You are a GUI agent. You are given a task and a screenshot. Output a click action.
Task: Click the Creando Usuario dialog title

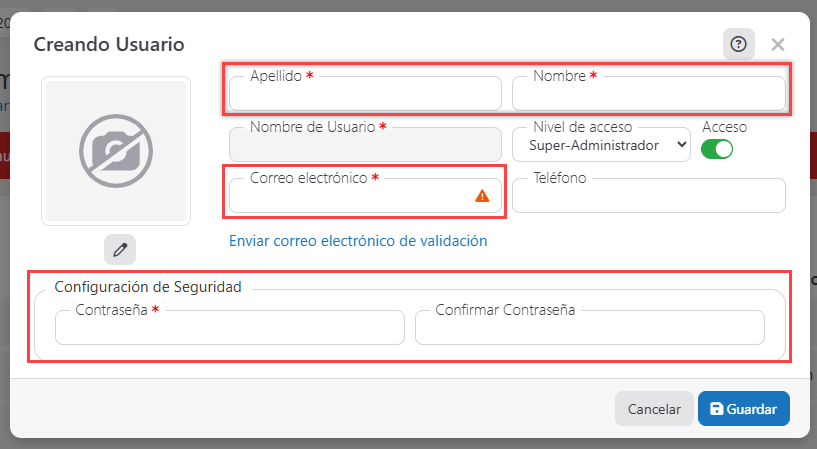[x=109, y=44]
